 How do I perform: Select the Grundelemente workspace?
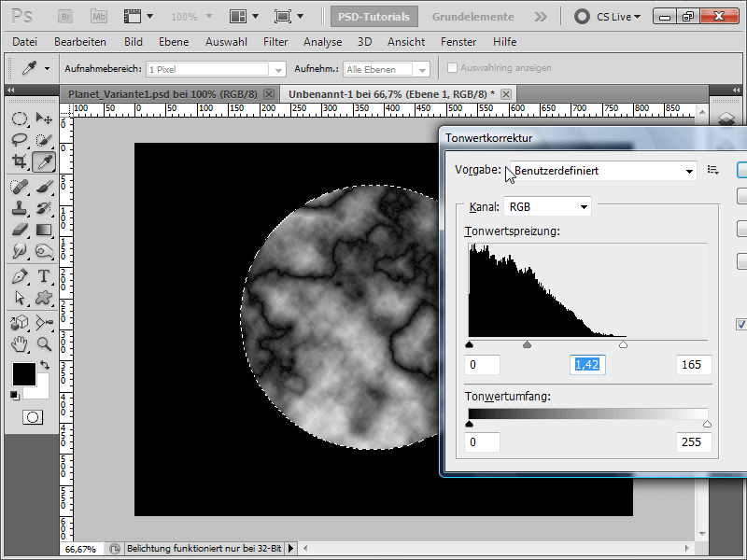(x=472, y=17)
